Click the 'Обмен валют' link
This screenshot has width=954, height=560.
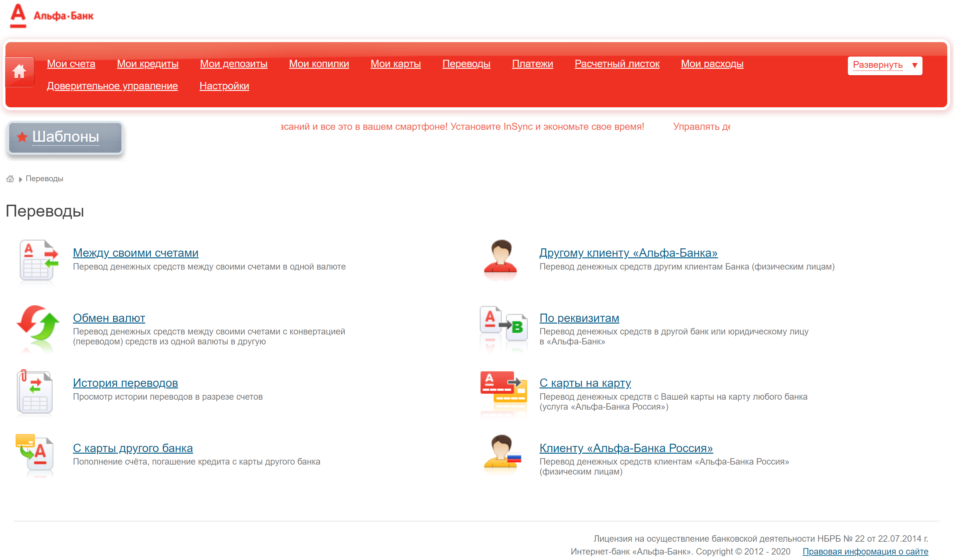[x=109, y=318]
